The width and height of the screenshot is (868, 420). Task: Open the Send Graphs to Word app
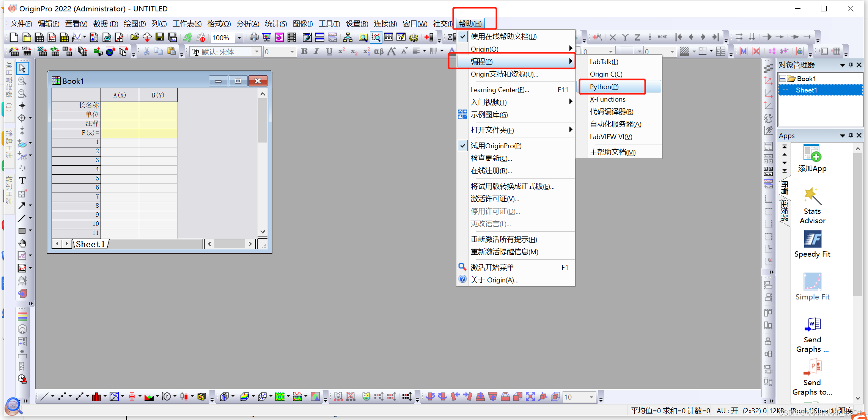812,335
